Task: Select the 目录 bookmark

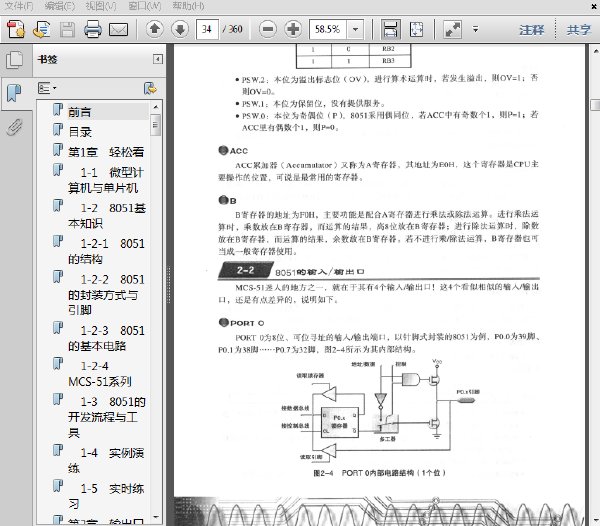Action: point(80,132)
